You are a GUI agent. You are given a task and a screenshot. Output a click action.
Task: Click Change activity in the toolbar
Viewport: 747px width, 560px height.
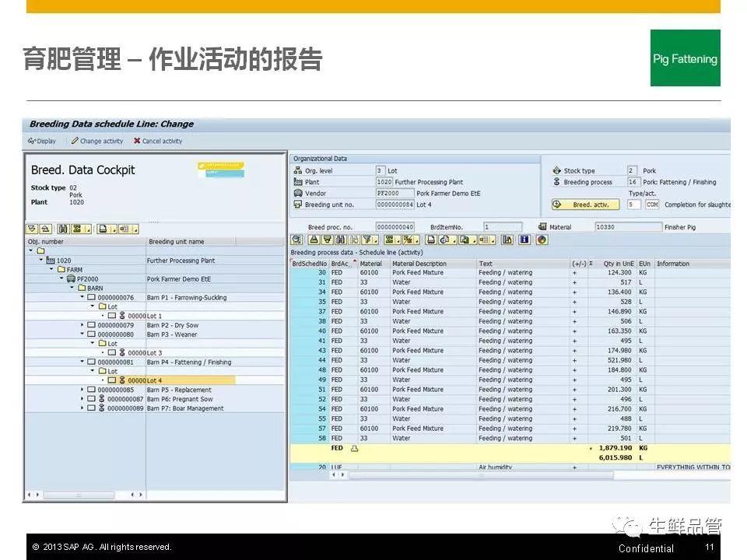coord(96,142)
